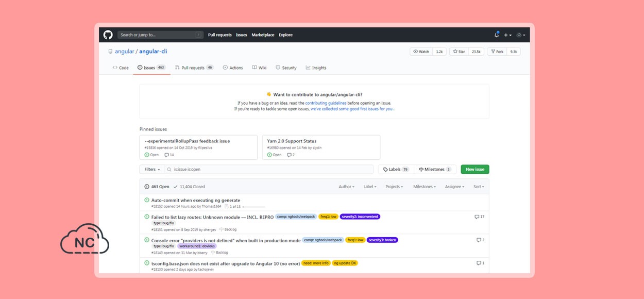Open the angular-cli repository link

pos(153,52)
